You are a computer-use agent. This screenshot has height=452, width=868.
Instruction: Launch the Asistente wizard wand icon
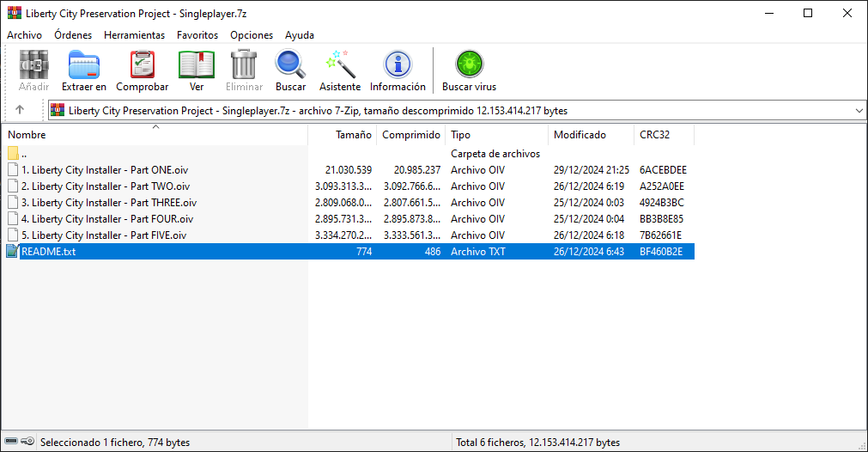click(340, 64)
